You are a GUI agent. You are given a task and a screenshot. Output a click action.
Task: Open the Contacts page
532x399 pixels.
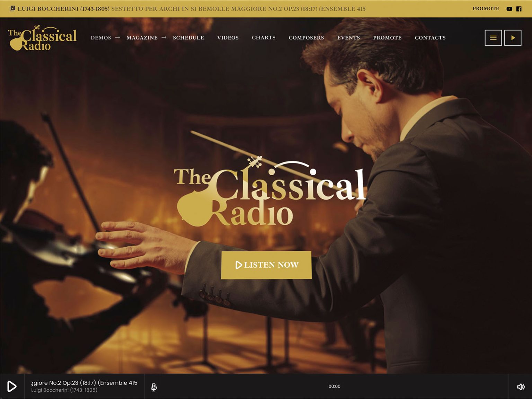coord(430,38)
